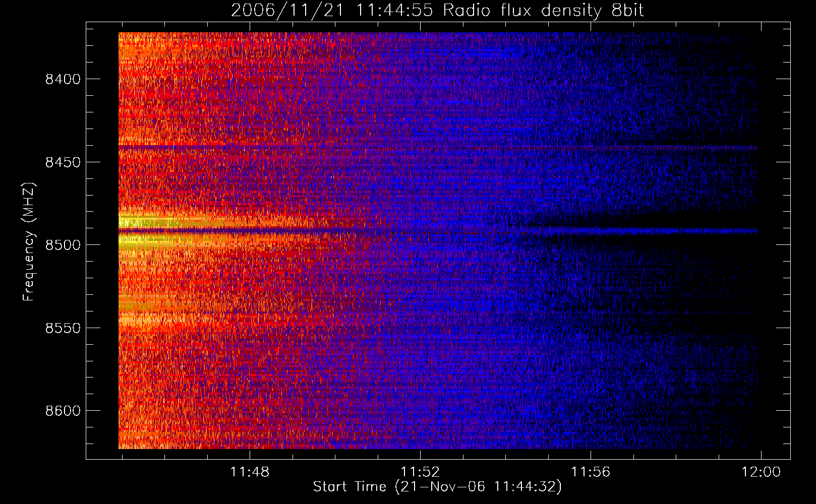Viewport: 816px width, 504px height.
Task: Click the Frequency (MHZ) vertical axis title
Action: tap(29, 241)
